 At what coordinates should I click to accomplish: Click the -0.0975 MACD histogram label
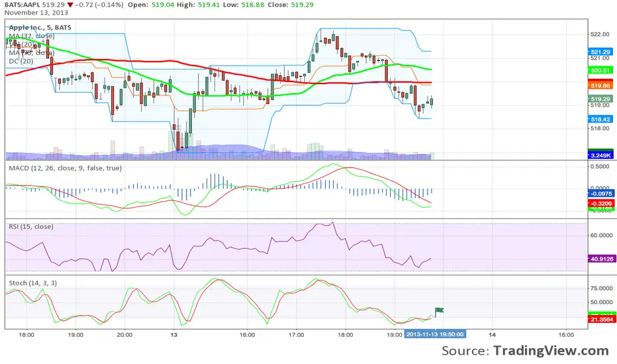click(x=600, y=194)
